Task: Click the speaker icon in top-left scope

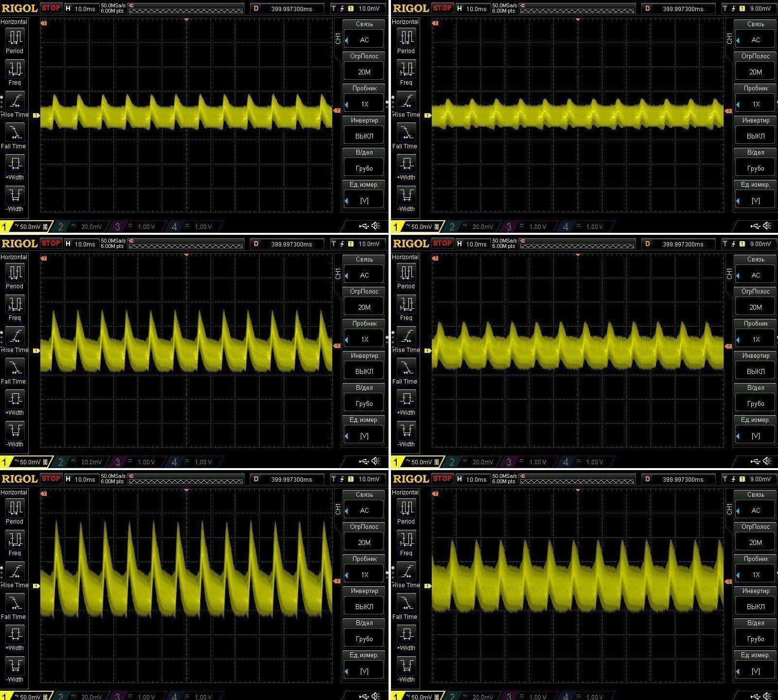Action: 376,226
